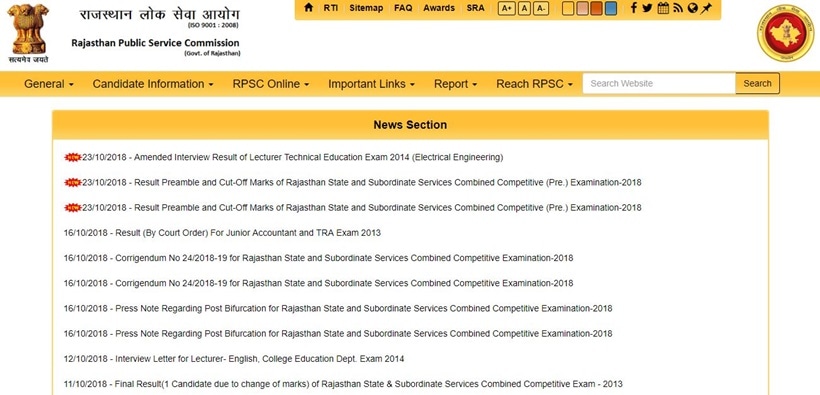This screenshot has height=395, width=820.
Task: Choose the dark orange theme swatch
Action: click(x=596, y=8)
